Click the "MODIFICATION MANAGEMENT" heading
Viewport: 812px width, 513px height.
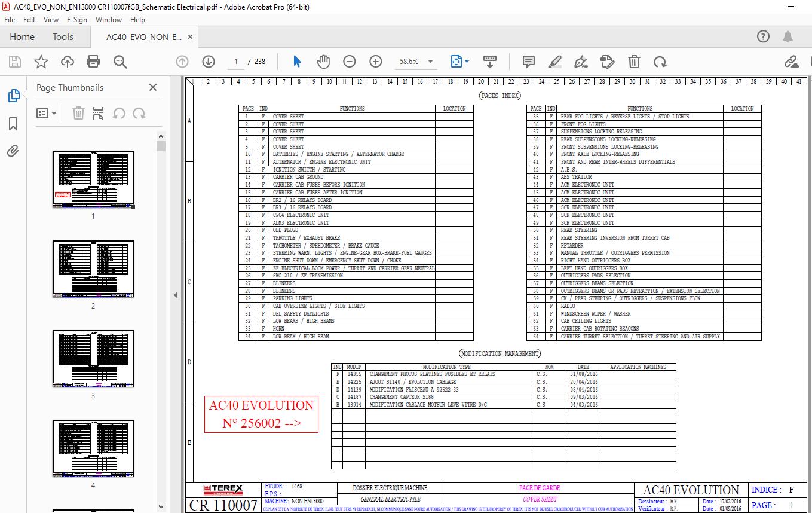click(500, 353)
